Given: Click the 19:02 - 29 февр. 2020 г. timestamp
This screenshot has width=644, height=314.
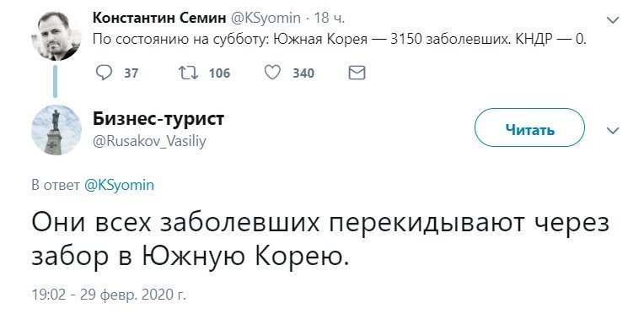Looking at the screenshot, I should (x=109, y=295).
